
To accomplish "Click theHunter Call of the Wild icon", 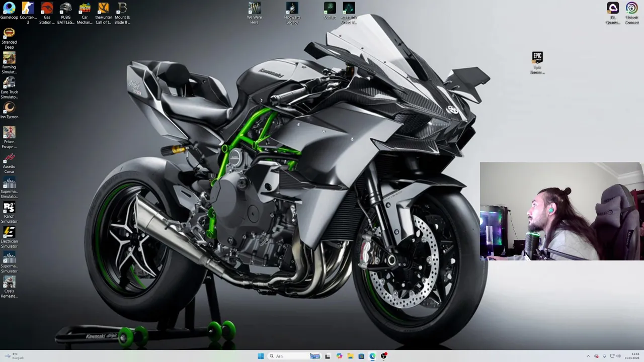I will [104, 13].
